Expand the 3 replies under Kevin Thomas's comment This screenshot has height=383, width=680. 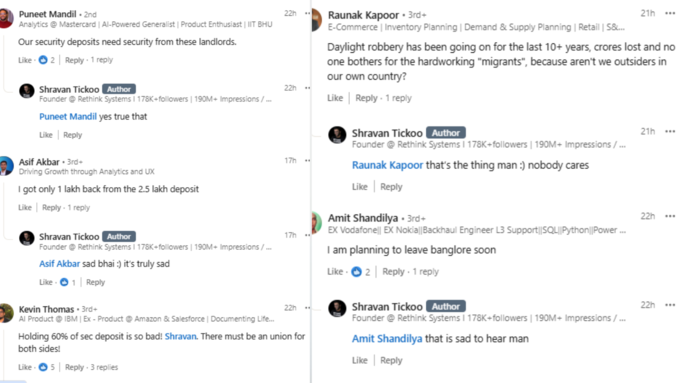[x=104, y=367]
